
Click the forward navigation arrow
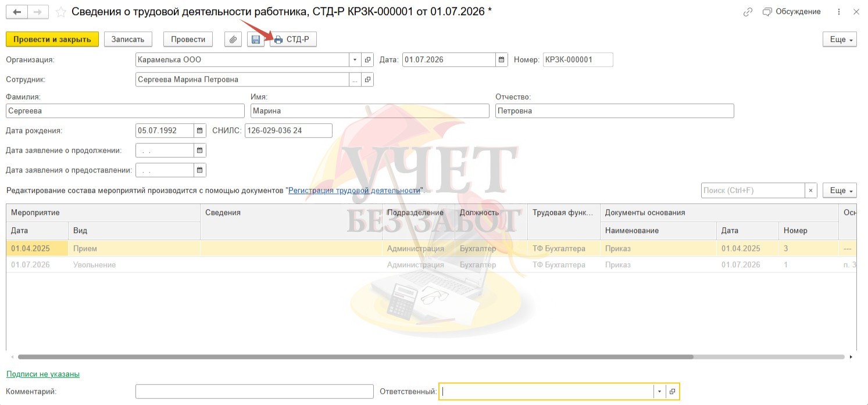pyautogui.click(x=38, y=12)
